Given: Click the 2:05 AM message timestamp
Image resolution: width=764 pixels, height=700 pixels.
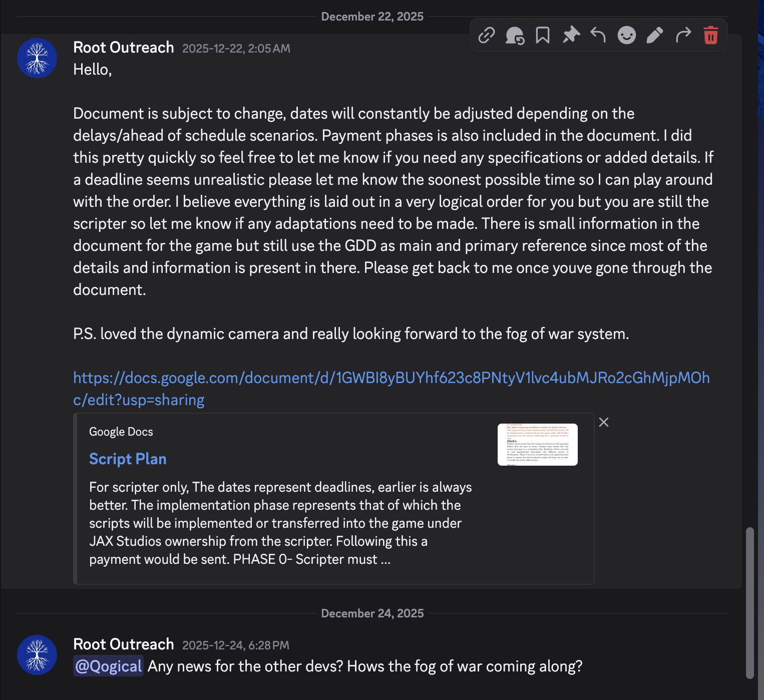Looking at the screenshot, I should tap(236, 49).
